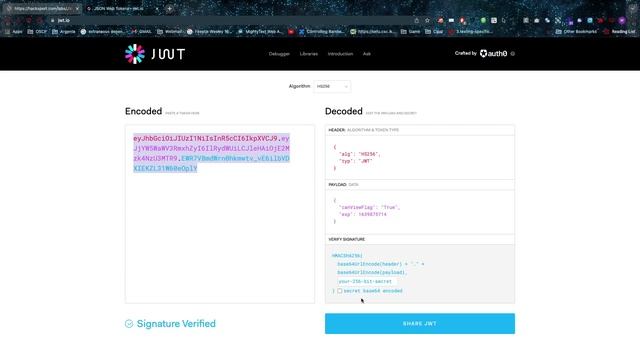Open the Libraries nav item
This screenshot has width=640, height=360.
[x=309, y=54]
